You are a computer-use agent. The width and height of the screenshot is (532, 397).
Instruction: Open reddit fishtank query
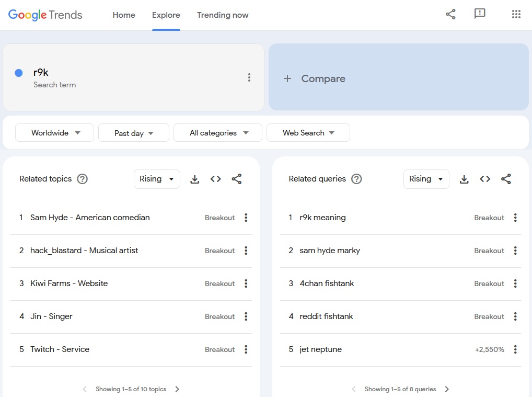326,316
